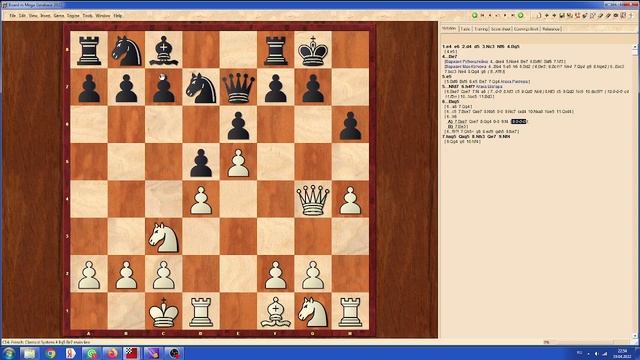Viewport: 640px width, 360px height.
Task: Click the blank page new game icon
Action: coord(539,16)
